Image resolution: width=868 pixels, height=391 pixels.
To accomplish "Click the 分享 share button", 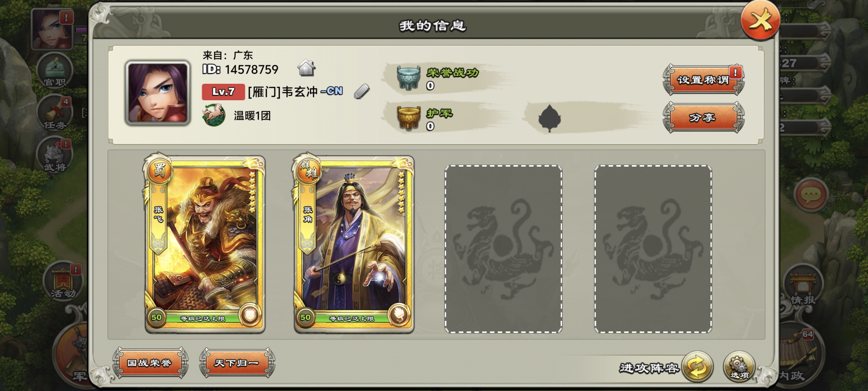I will [x=703, y=117].
